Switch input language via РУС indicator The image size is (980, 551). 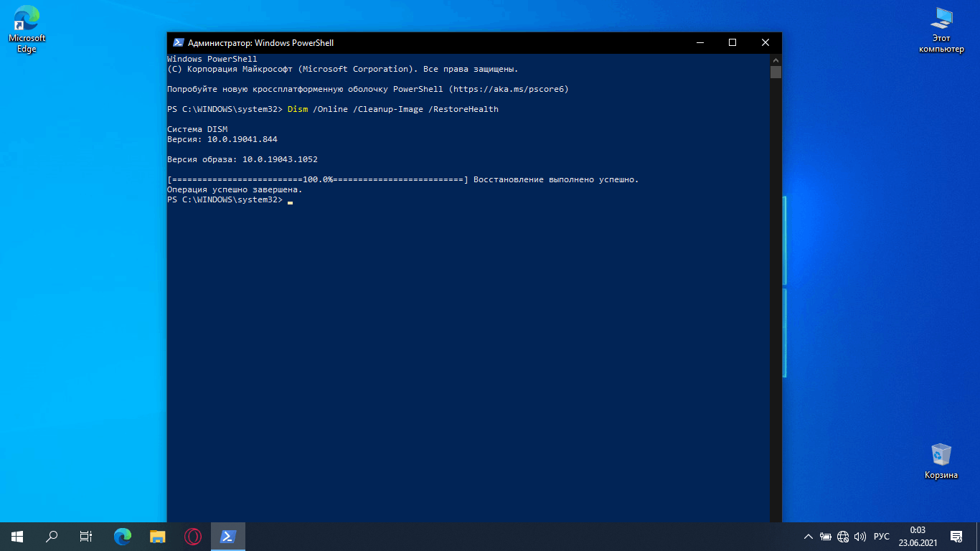click(882, 536)
